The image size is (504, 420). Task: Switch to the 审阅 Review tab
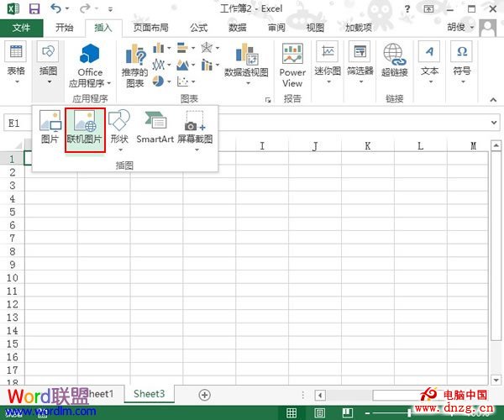pyautogui.click(x=276, y=28)
